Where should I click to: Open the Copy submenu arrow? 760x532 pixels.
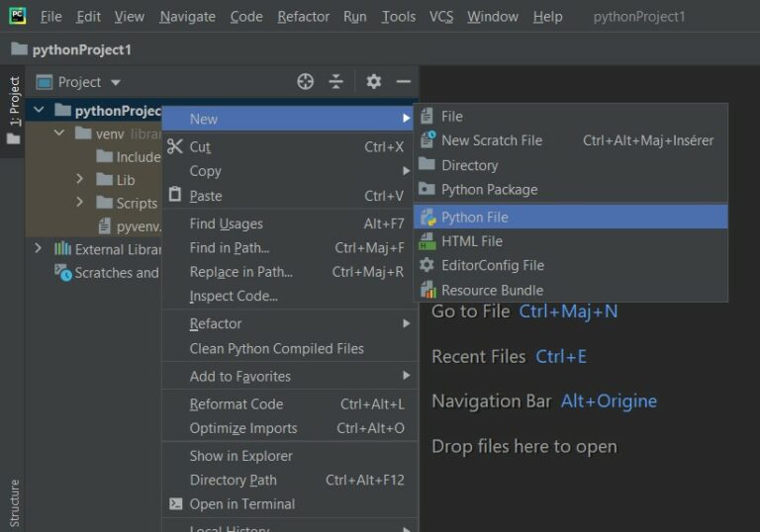pos(406,170)
